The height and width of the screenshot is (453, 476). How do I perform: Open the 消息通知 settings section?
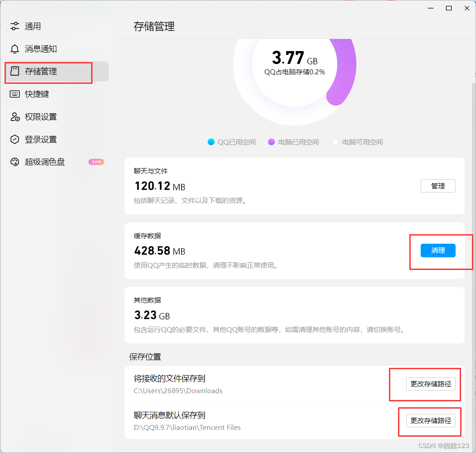(57, 49)
